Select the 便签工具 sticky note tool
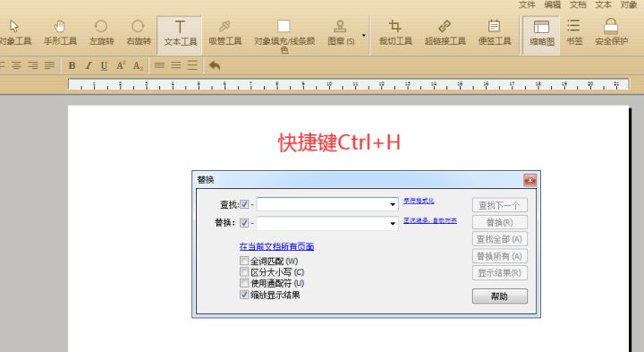 (x=494, y=33)
